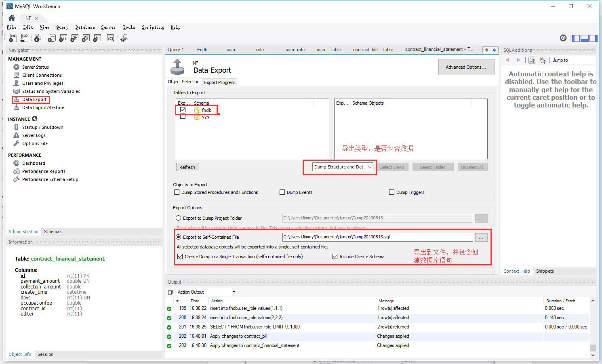Open an SQL script file toolbar icon

click(25, 38)
